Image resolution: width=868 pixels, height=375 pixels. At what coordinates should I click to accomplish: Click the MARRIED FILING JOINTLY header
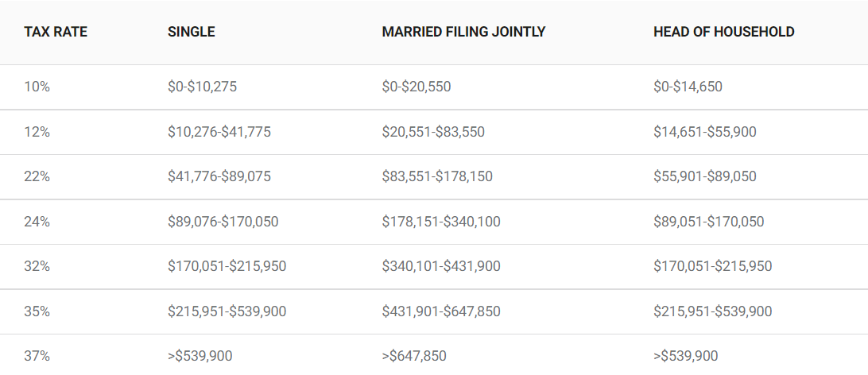point(463,33)
